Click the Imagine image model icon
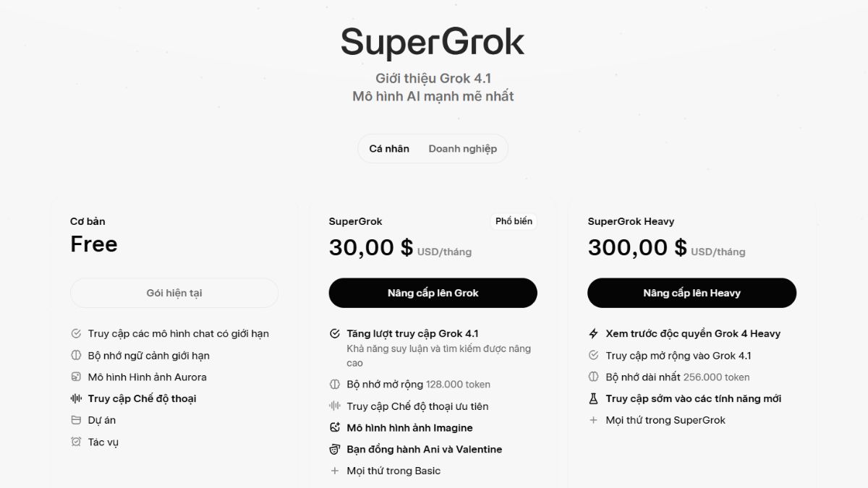 pyautogui.click(x=334, y=427)
